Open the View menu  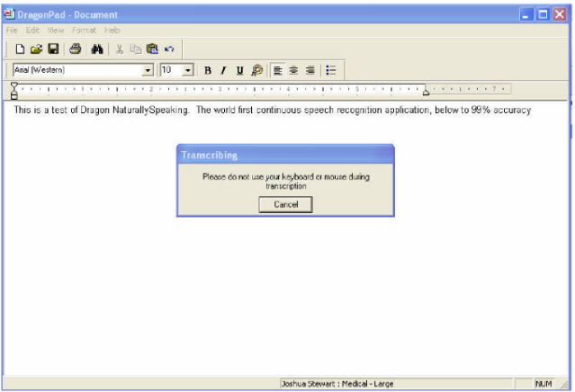[x=56, y=31]
